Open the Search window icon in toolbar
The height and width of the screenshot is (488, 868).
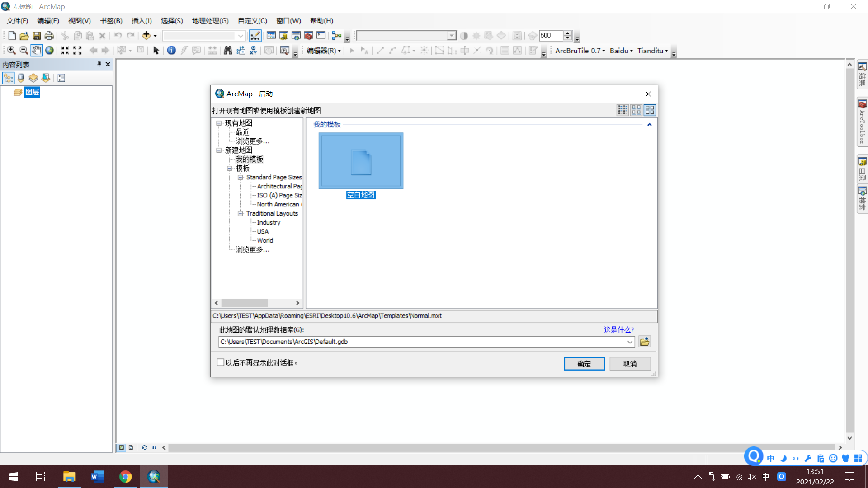[x=296, y=36]
